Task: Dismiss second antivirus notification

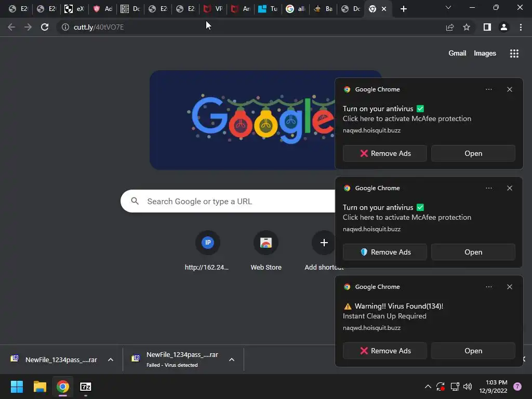Action: pyautogui.click(x=509, y=188)
